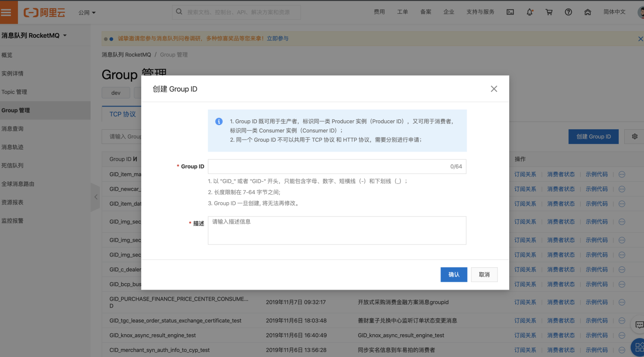Click the 2019年11月6日 18:03:48 timestamp cell
644x357 pixels.
click(296, 320)
